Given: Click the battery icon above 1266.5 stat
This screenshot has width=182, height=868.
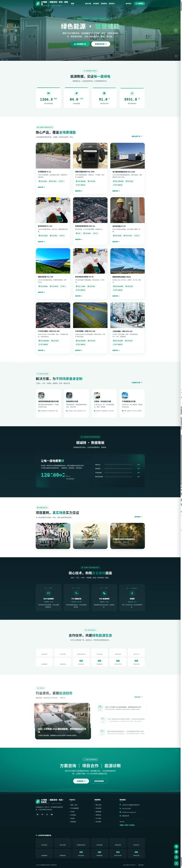Looking at the screenshot, I should coord(48,93).
